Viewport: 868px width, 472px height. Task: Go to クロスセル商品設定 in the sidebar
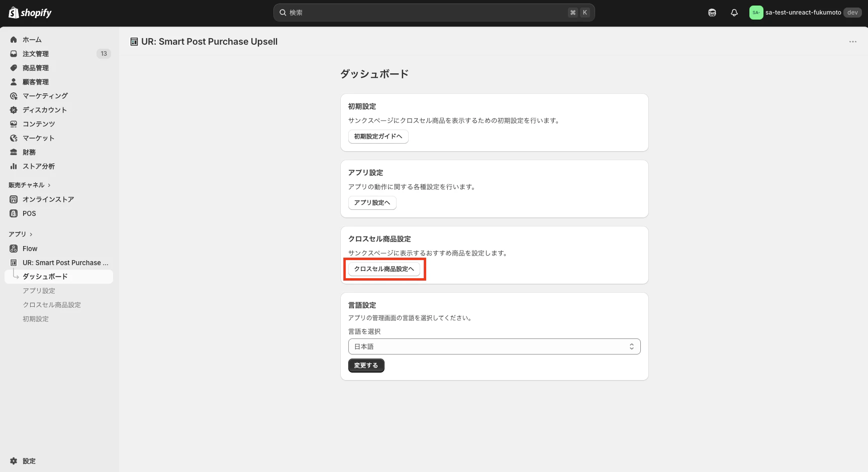[52, 305]
